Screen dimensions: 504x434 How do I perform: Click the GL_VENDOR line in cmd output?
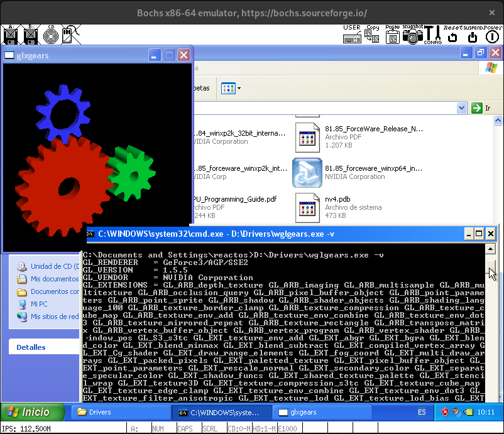pos(168,278)
